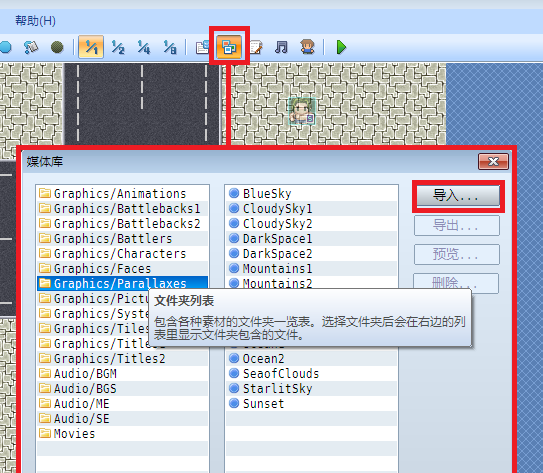Viewport: 543px width, 473px height.
Task: Select Graphics/Battlebacks1 folder
Action: (x=123, y=208)
